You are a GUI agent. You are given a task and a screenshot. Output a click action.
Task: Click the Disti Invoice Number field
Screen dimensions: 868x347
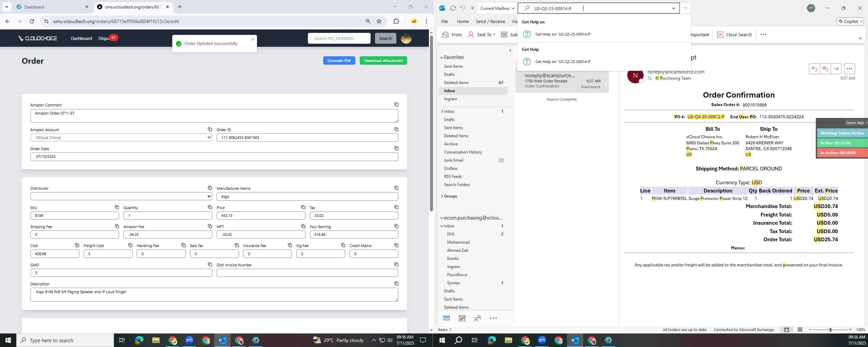tap(307, 273)
